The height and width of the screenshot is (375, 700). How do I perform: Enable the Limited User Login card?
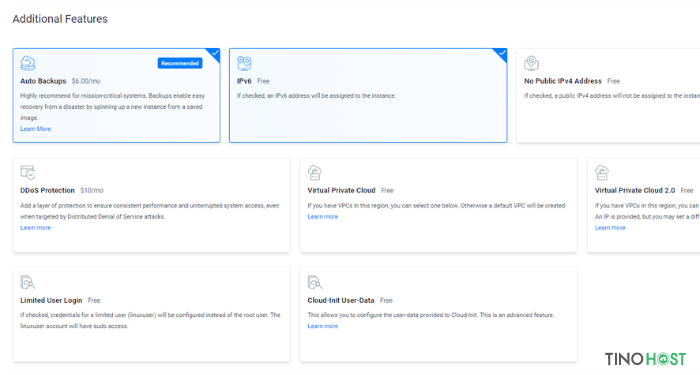tap(151, 314)
